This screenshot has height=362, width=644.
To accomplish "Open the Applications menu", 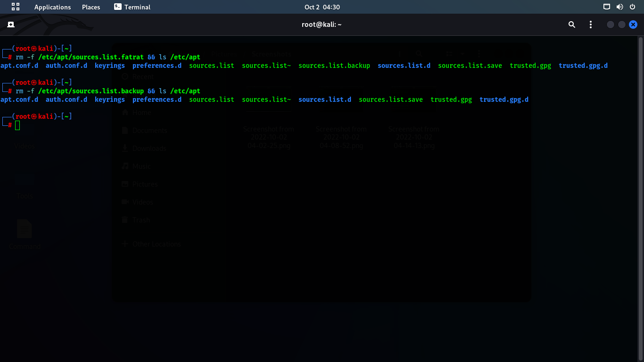I will click(52, 7).
